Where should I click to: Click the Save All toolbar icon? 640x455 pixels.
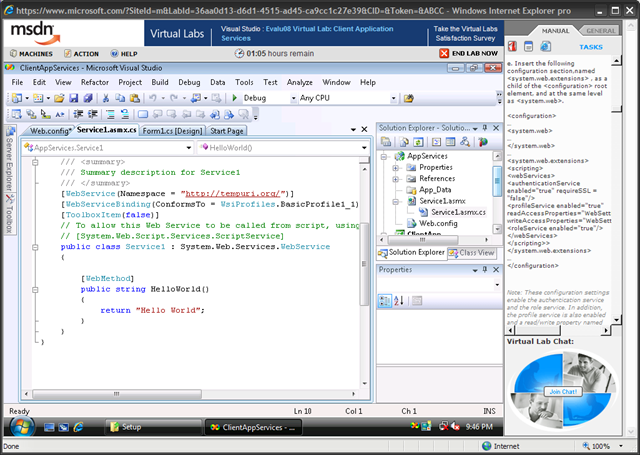[88, 98]
